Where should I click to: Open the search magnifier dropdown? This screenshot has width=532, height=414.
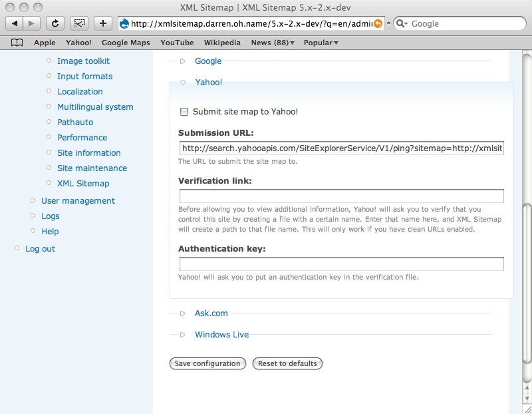402,23
